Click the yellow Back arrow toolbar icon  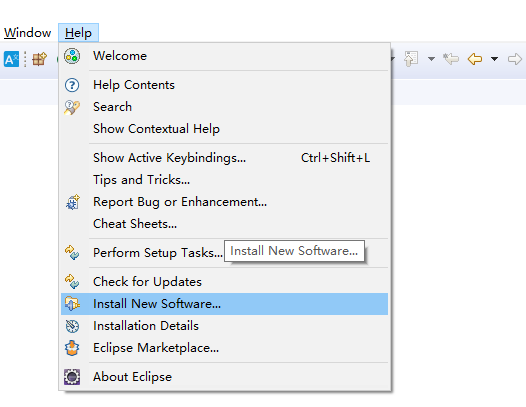pos(475,59)
